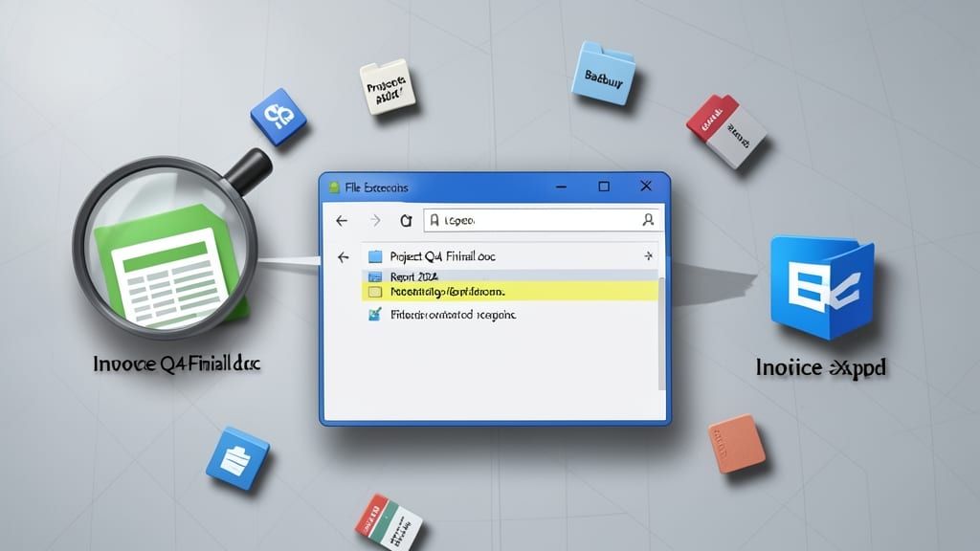Click the Inoiice Xppd label

pyautogui.click(x=820, y=367)
